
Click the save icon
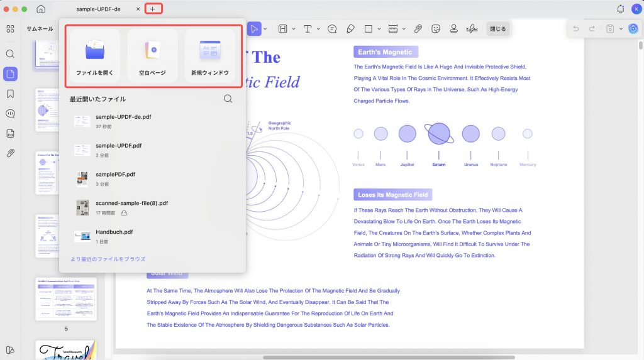point(610,29)
